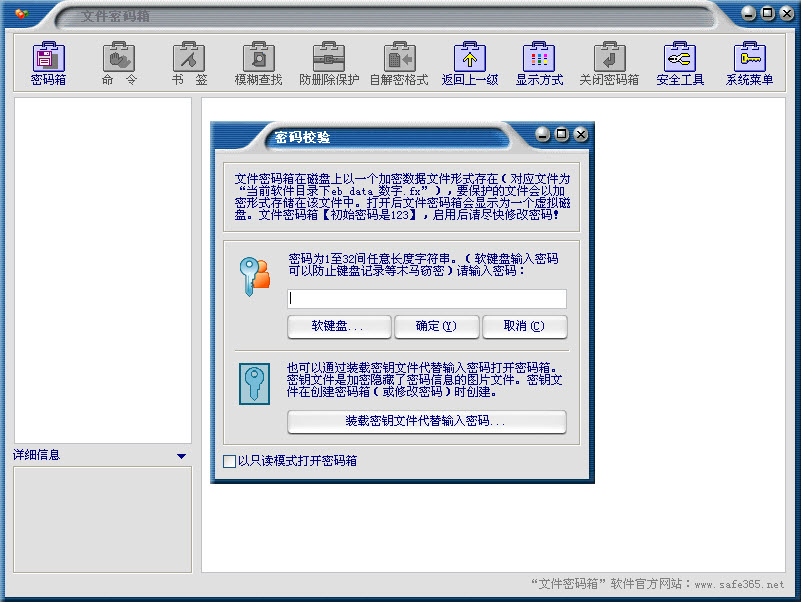
Task: Click the 软键盘 soft keyboard button
Action: (337, 326)
